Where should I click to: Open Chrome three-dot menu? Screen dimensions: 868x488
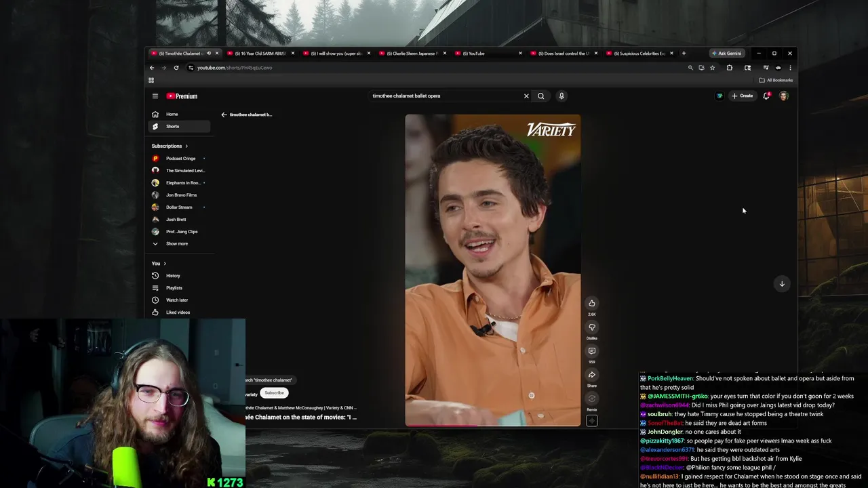(x=790, y=68)
